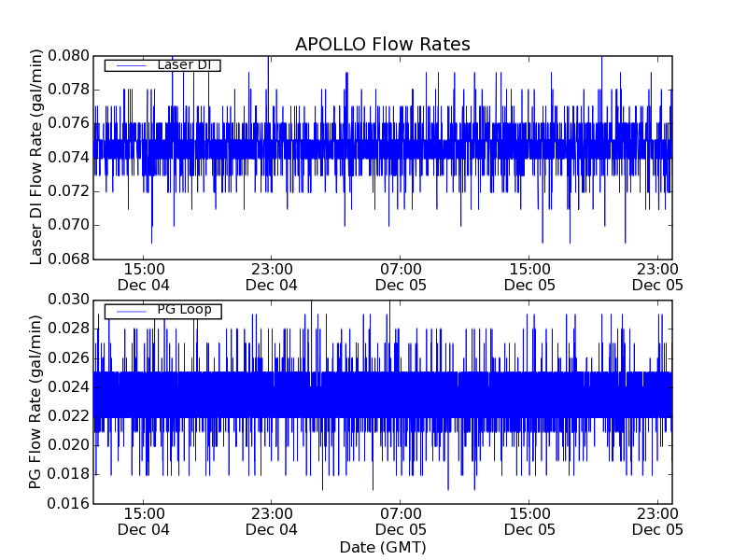Click the "APOLLO Flow Rates" chart title
Screen dimensions: 747x560
pos(382,45)
